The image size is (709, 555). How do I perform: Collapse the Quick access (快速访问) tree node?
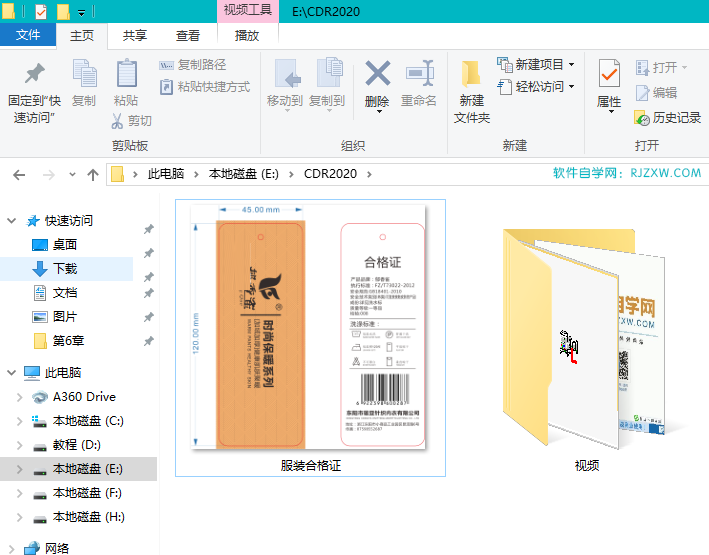tap(12, 221)
